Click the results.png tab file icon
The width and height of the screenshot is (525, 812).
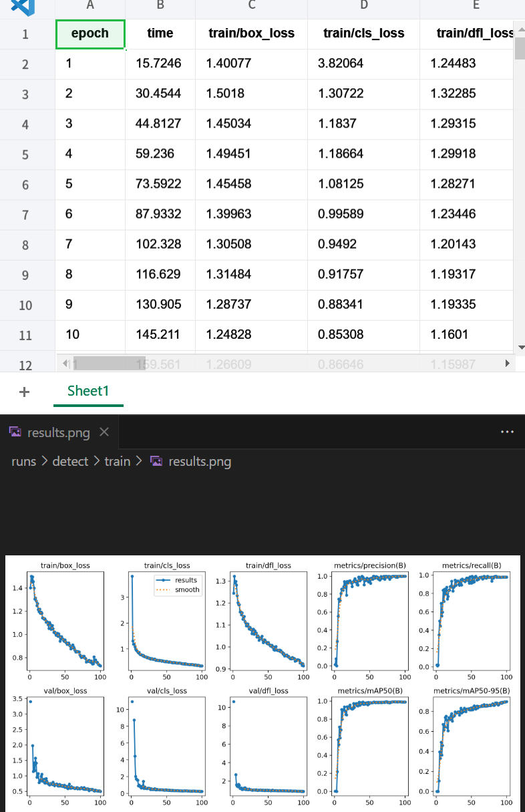[15, 432]
